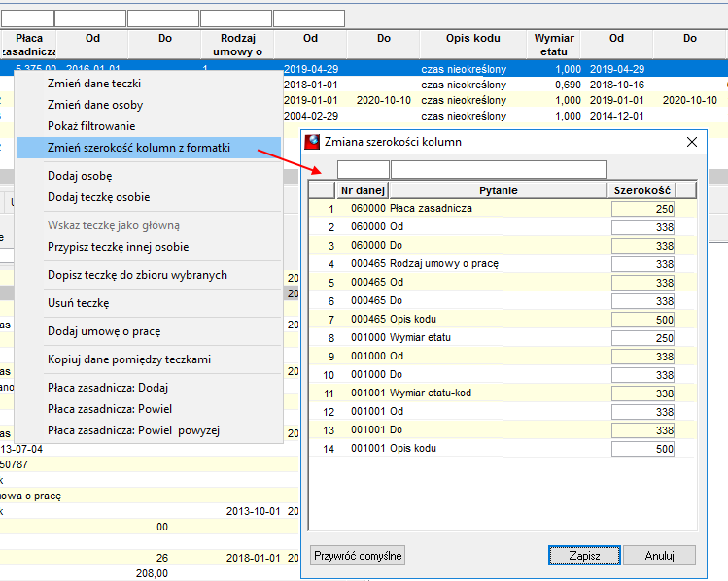Edit width field for Rodzaj umowy o pracę
Screen dimensions: 728x581
point(642,264)
